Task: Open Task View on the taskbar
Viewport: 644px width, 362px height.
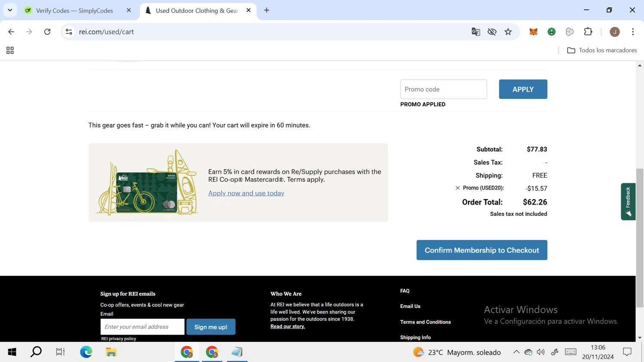Action: (60, 352)
